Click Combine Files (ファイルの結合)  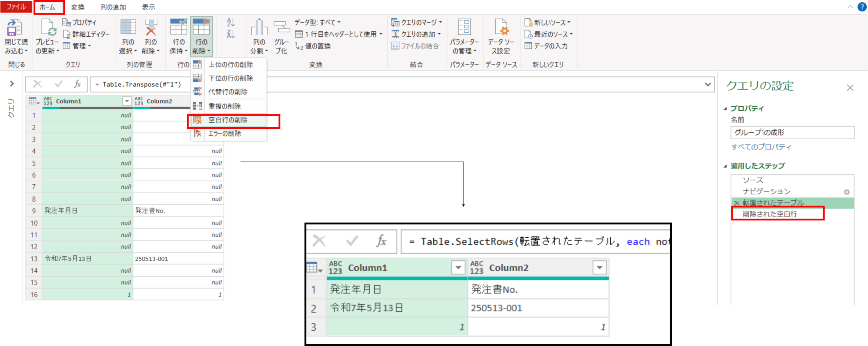pyautogui.click(x=415, y=46)
